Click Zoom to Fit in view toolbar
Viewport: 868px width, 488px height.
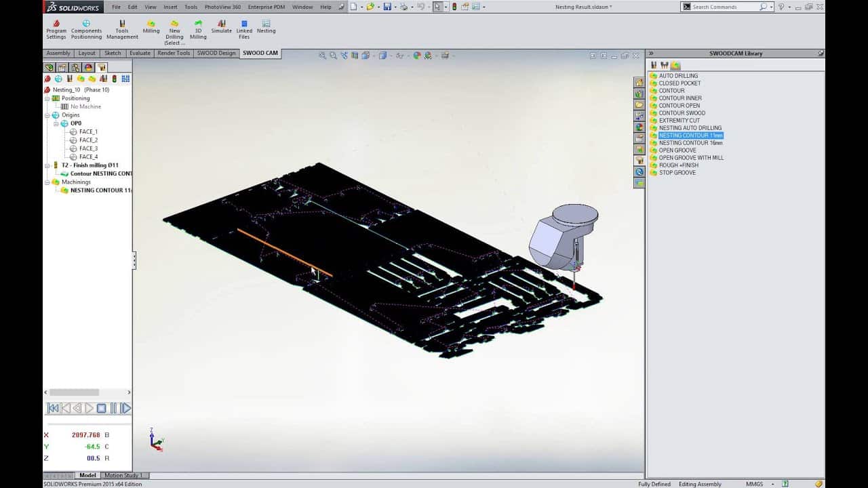pos(323,56)
